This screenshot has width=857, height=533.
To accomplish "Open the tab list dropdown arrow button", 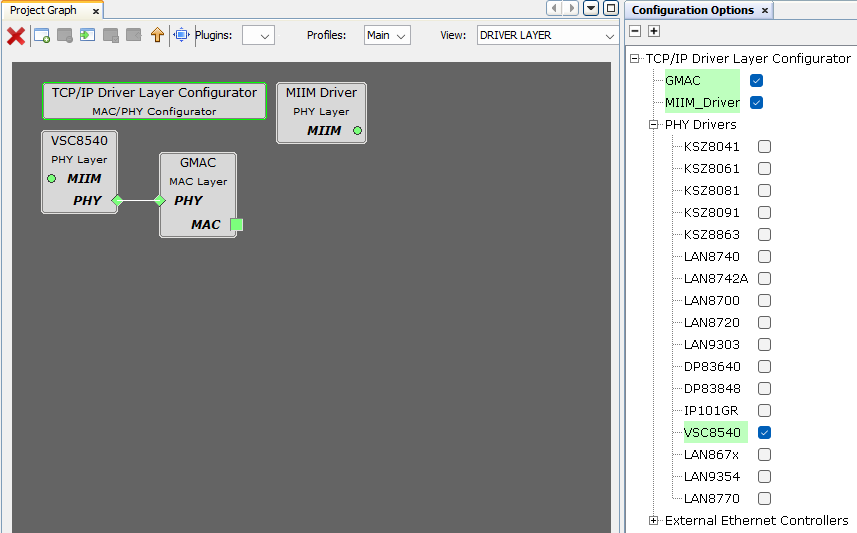I will [x=591, y=8].
